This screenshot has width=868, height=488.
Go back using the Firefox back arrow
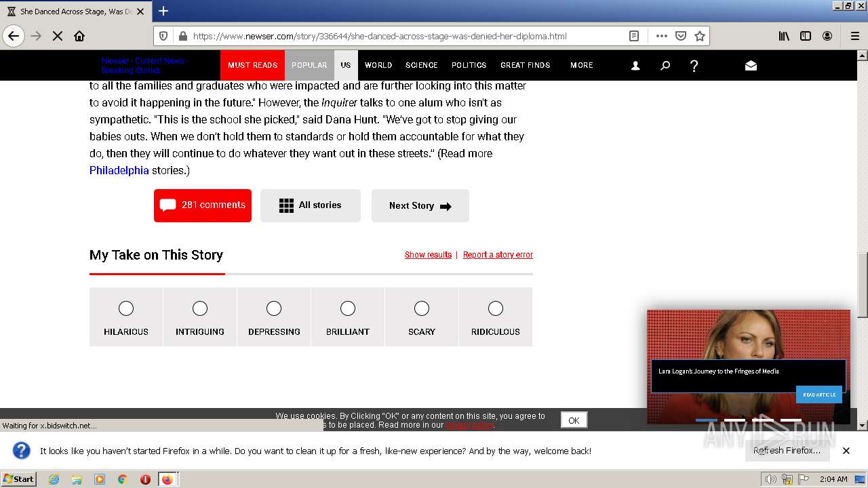[14, 36]
